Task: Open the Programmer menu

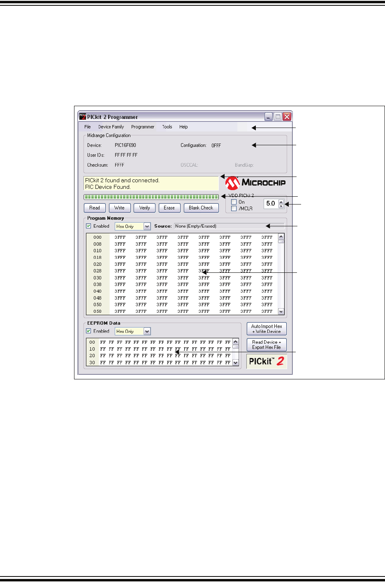Action: pyautogui.click(x=143, y=127)
